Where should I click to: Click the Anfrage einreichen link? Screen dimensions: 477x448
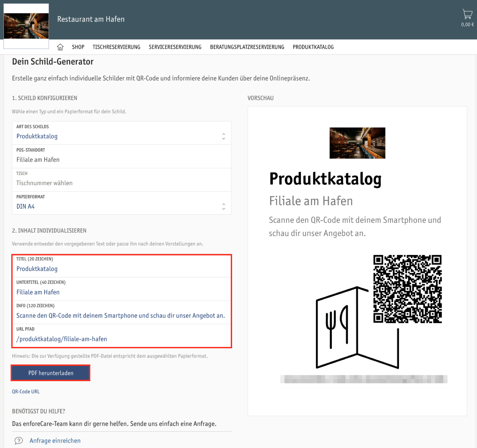point(55,441)
